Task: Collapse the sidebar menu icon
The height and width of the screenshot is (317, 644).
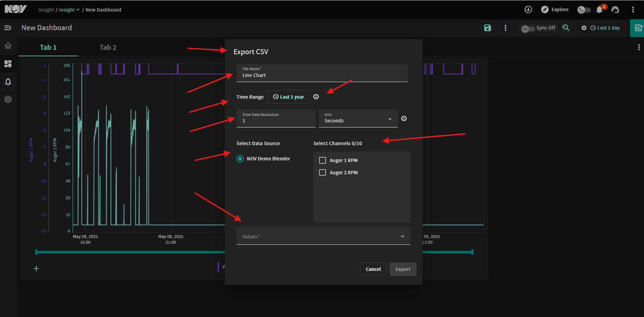Action: click(x=8, y=28)
